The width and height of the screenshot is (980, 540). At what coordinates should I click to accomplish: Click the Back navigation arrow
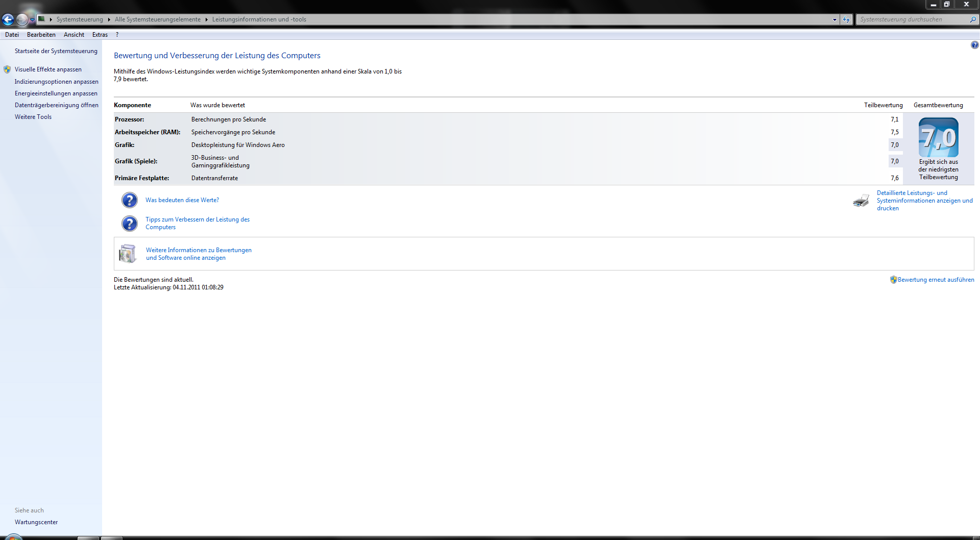point(8,19)
